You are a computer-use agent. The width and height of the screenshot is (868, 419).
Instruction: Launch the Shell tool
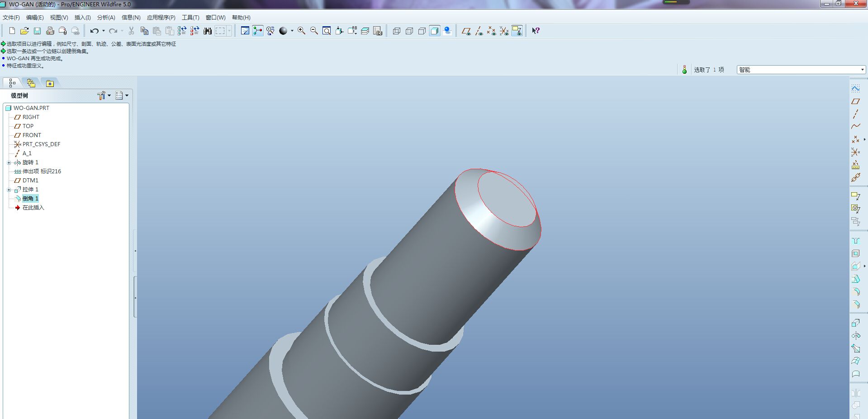coord(855,253)
